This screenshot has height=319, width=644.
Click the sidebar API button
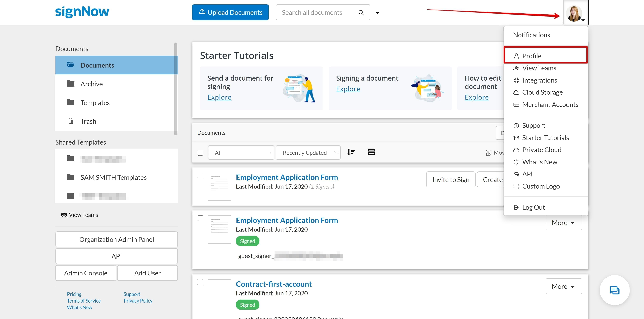click(116, 256)
